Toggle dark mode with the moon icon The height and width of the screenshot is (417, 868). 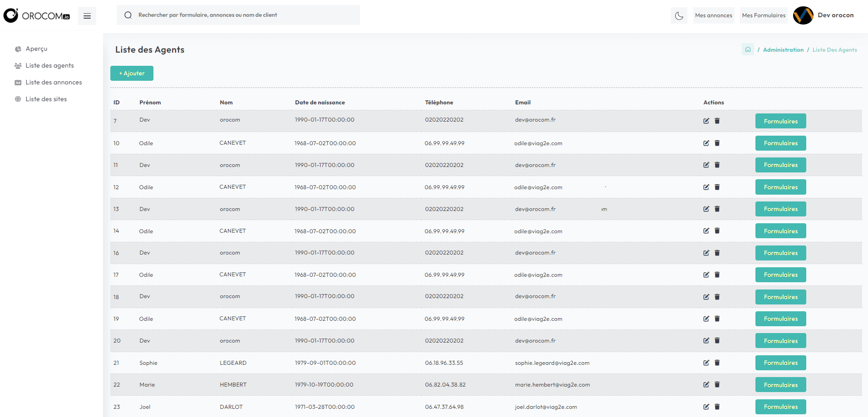(x=679, y=16)
